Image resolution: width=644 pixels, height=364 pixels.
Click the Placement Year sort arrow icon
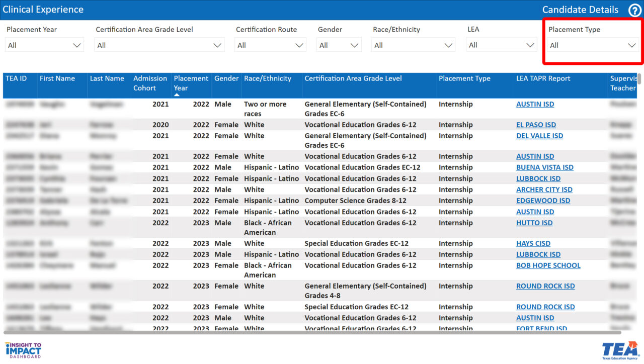coord(177,95)
